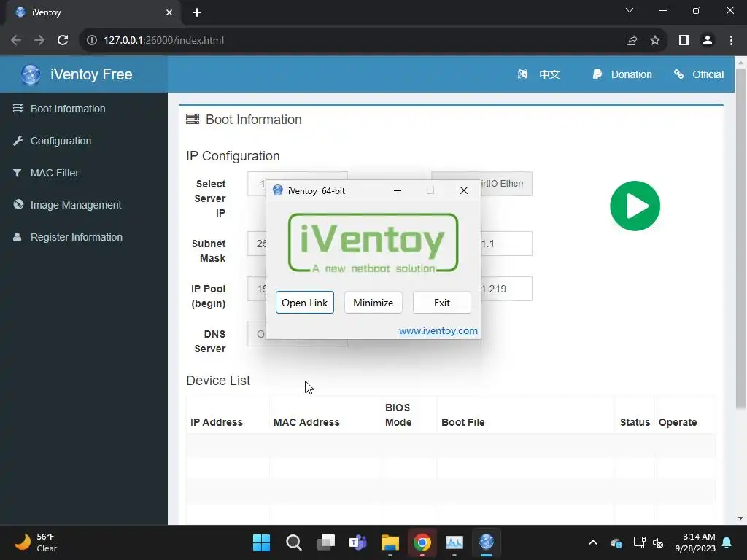Click the chain-link icon beside Official

coord(679,74)
